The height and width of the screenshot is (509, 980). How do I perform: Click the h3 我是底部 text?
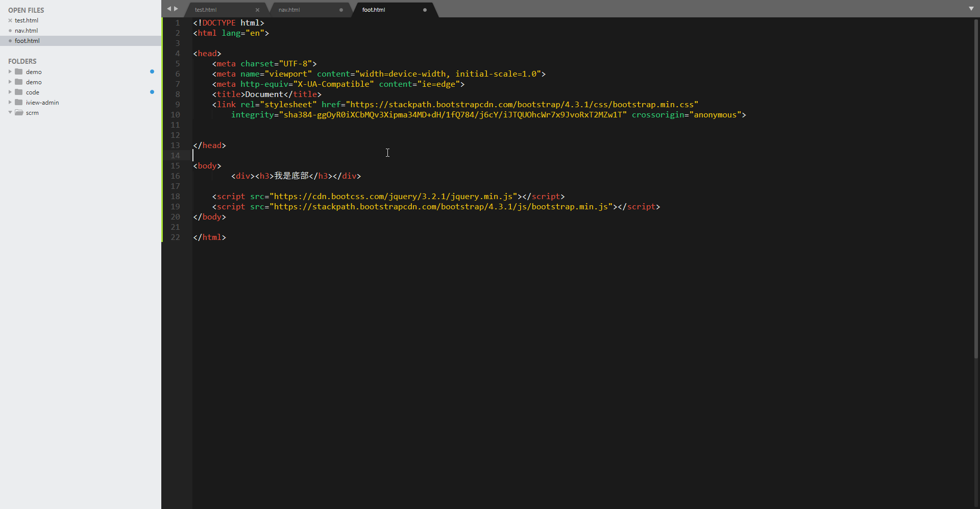tap(291, 176)
